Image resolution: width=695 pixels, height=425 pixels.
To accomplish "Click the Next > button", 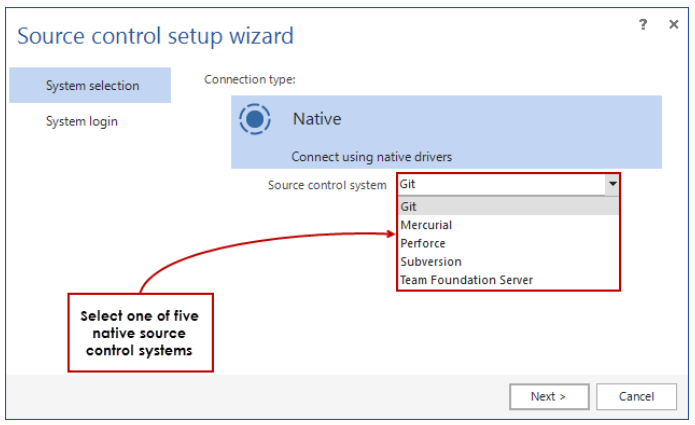I will pos(549,396).
